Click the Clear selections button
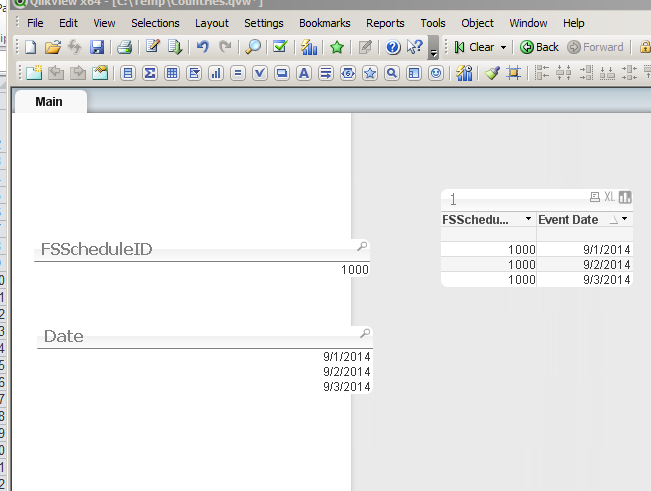 tap(474, 47)
